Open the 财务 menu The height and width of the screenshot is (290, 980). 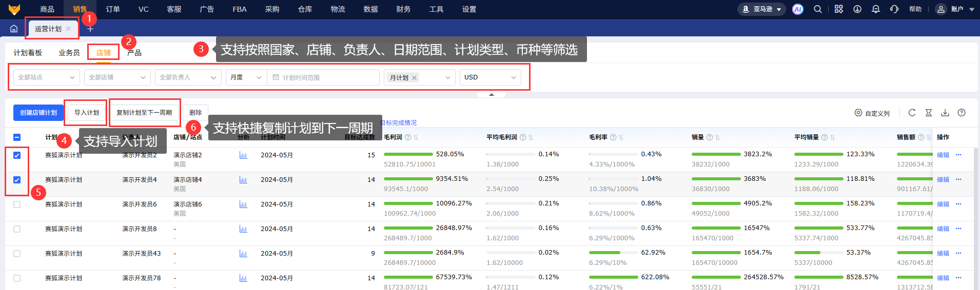(x=403, y=9)
